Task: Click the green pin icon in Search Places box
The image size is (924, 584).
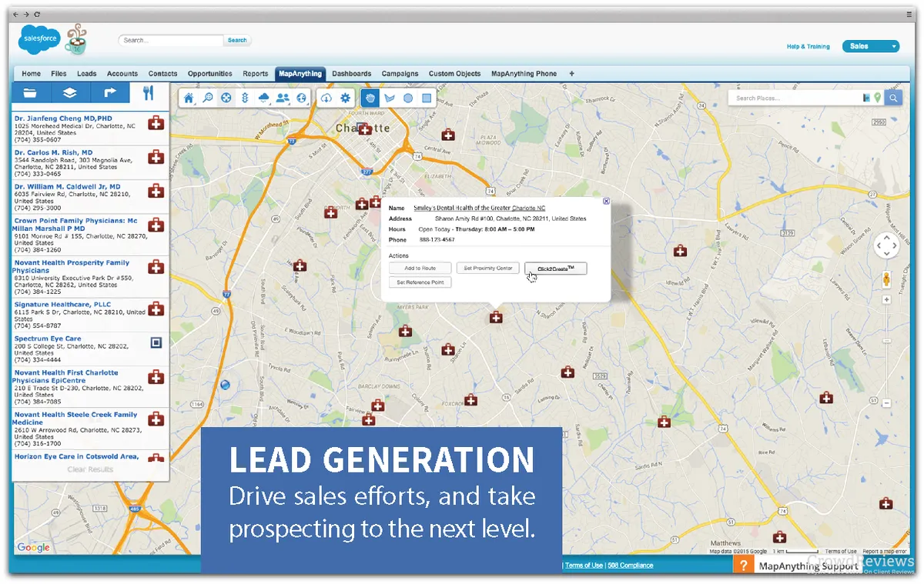Action: coord(877,98)
